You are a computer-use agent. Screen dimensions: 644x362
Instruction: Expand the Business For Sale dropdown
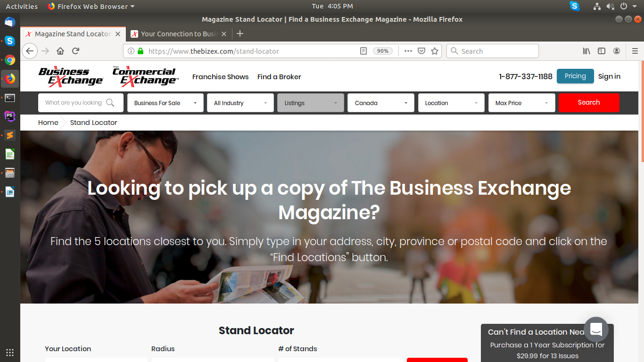[165, 103]
